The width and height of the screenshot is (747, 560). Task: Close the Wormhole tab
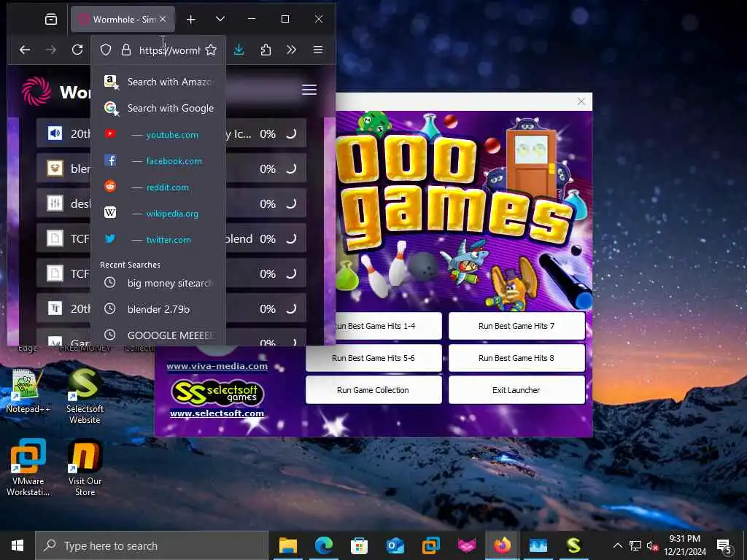tap(163, 19)
